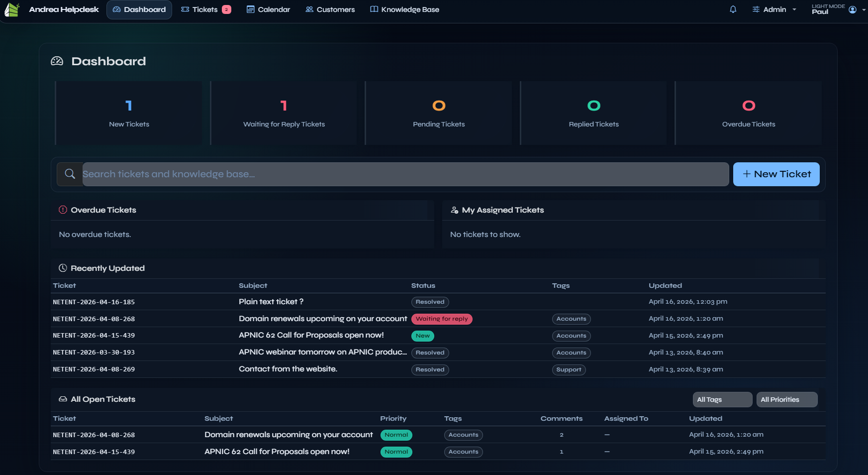
Task: Click the Normal priority badge on Domain renewals
Action: [x=396, y=435]
